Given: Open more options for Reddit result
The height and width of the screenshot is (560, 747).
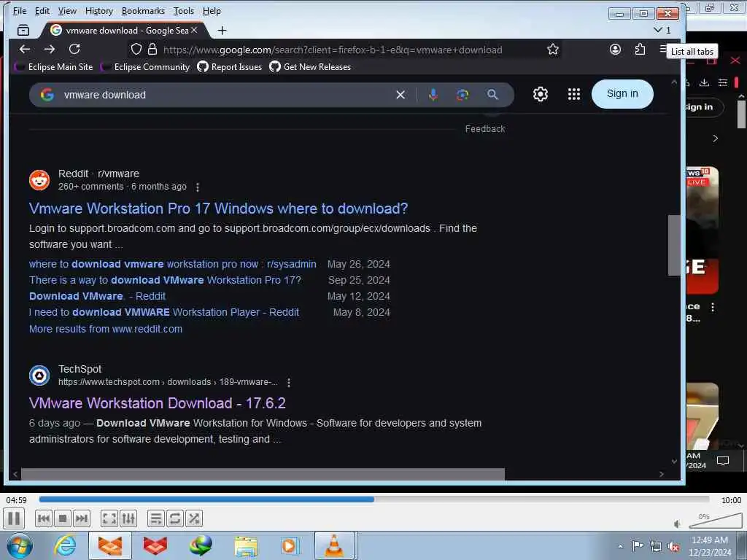Looking at the screenshot, I should [197, 187].
